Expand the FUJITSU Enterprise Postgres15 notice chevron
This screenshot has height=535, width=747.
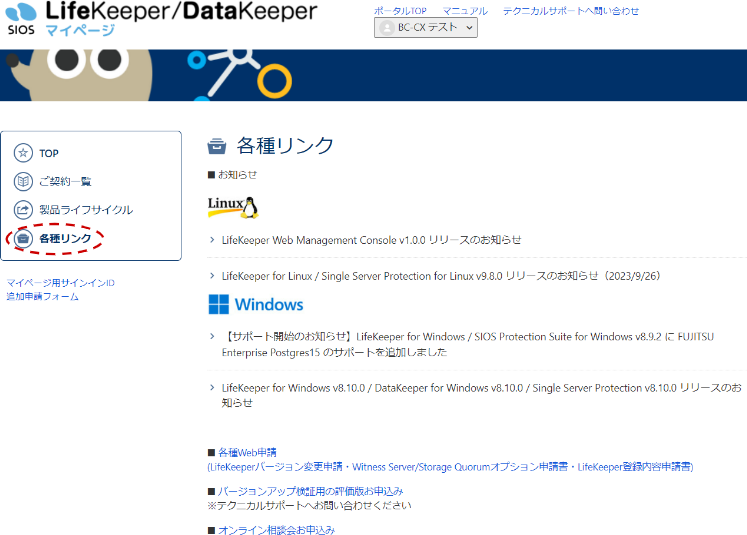(x=212, y=336)
